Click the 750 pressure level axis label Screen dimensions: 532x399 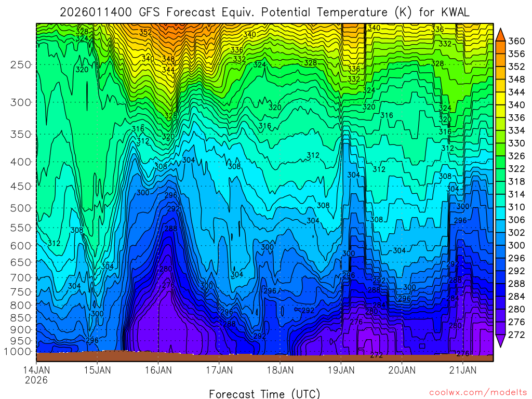point(21,292)
